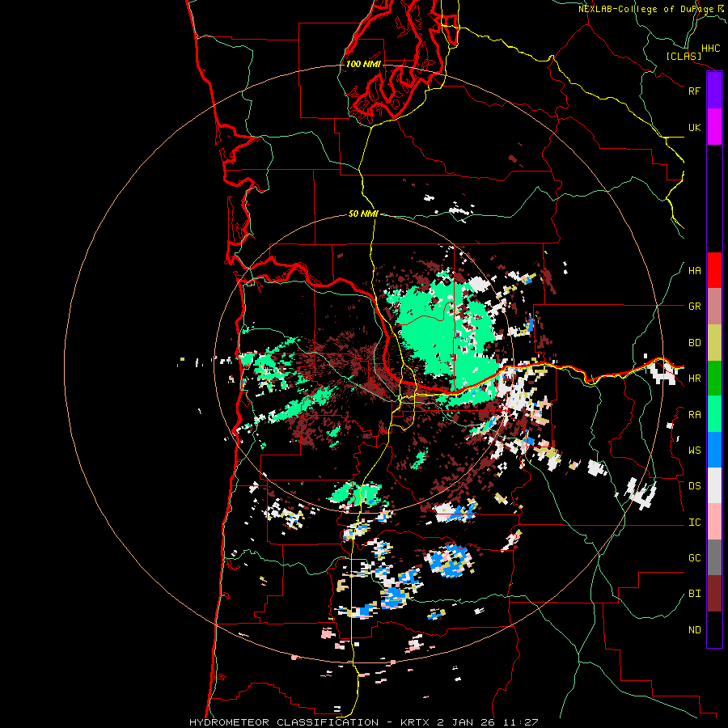Click the 'ND' legend label
728x728 pixels.
[694, 630]
